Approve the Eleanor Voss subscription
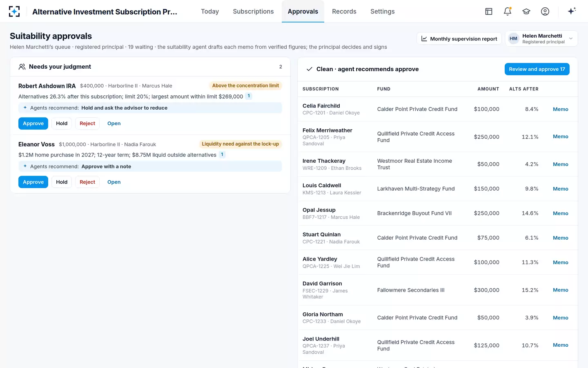Image resolution: width=588 pixels, height=368 pixels. [33, 182]
